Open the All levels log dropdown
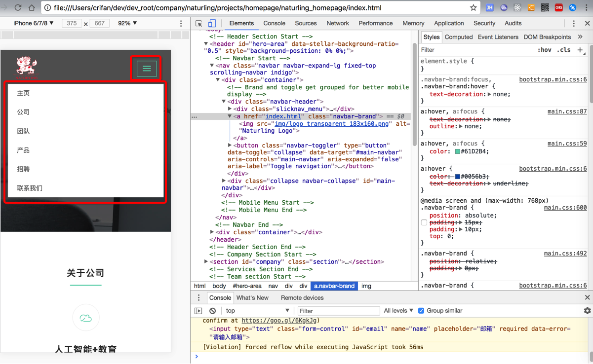 click(398, 311)
